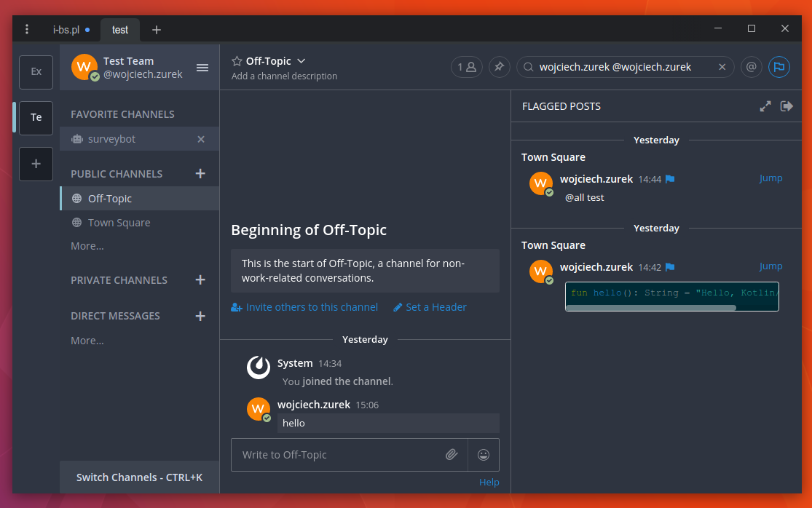Jump to the @all test post
The height and width of the screenshot is (508, 812).
tap(770, 178)
